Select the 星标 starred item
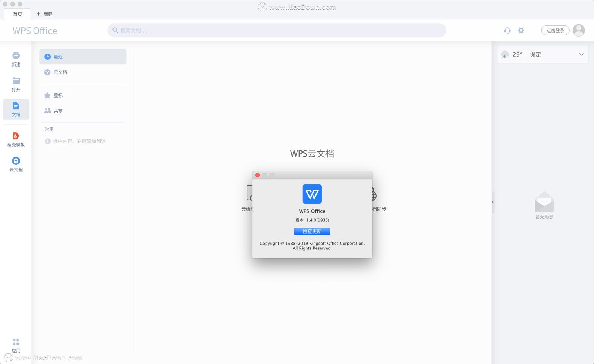 [83, 95]
